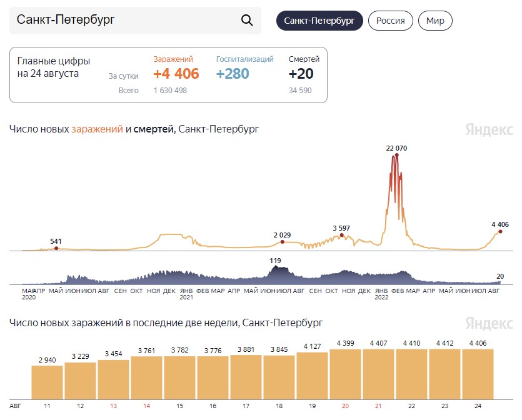Switch to the Мир tab
522x420 pixels.
coord(435,21)
